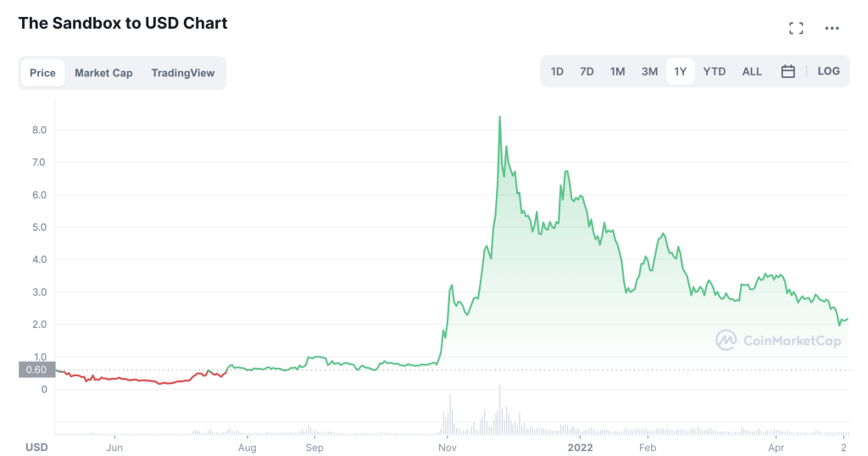Switch to the Price tab

42,73
